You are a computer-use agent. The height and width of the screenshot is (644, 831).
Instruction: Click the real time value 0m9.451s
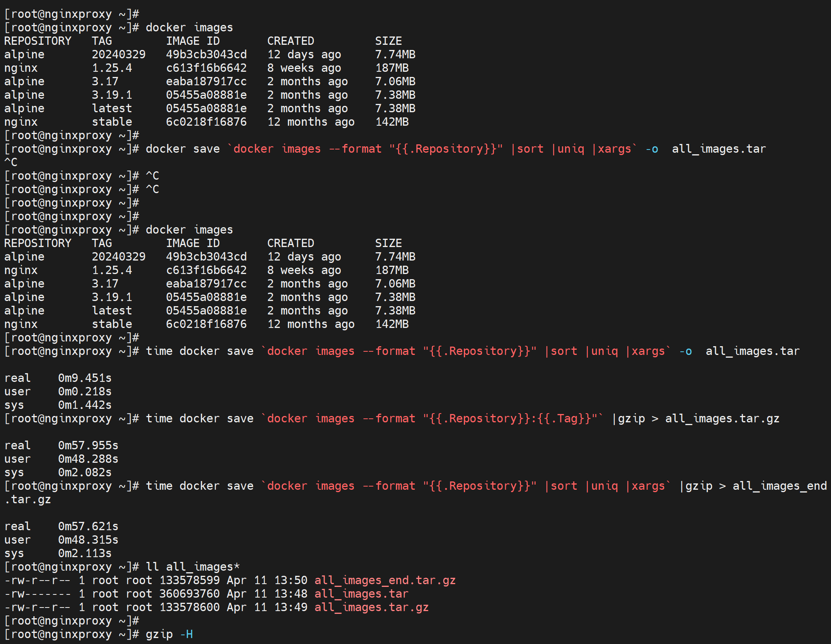pyautogui.click(x=85, y=378)
